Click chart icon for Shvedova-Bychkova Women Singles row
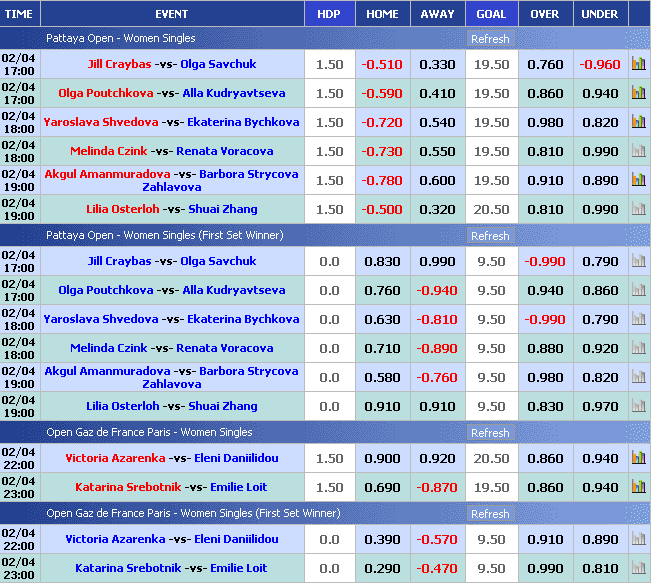This screenshot has height=583, width=651. click(638, 122)
